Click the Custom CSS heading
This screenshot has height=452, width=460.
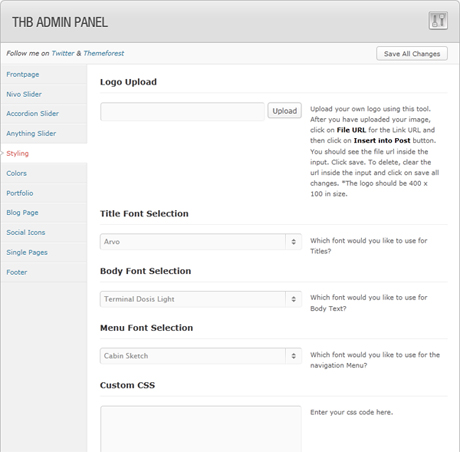point(127,385)
